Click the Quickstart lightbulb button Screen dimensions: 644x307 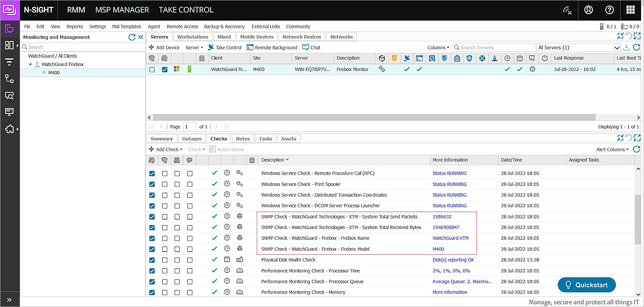tap(586, 285)
